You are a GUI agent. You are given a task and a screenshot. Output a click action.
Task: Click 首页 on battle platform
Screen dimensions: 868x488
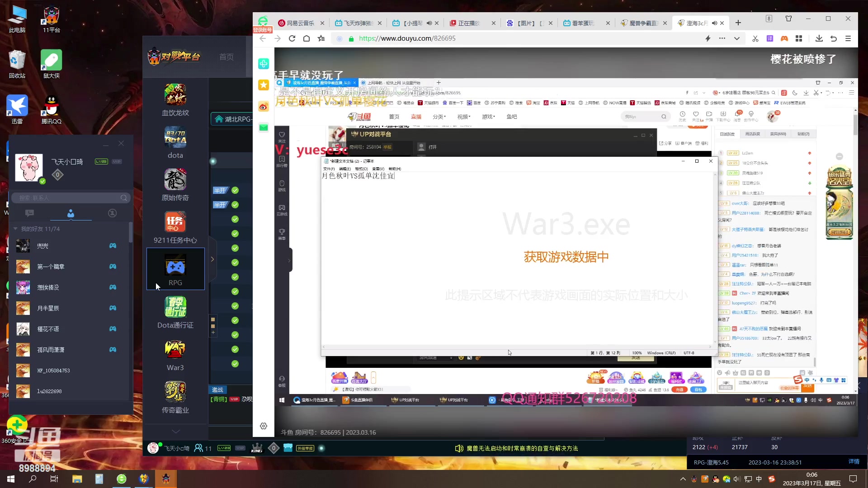tap(226, 57)
